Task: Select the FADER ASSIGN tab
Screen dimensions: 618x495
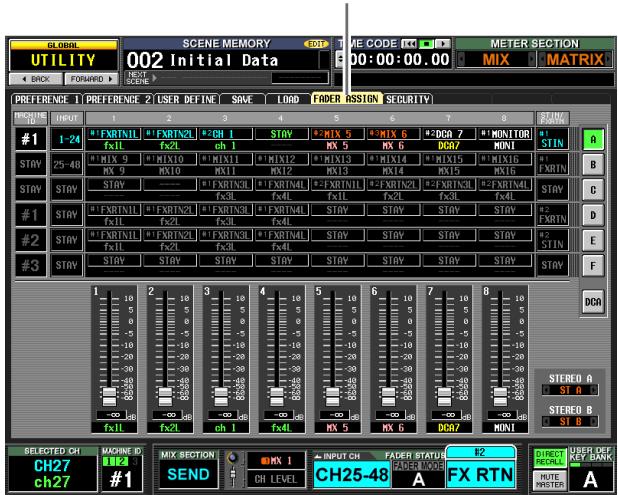Action: (346, 99)
